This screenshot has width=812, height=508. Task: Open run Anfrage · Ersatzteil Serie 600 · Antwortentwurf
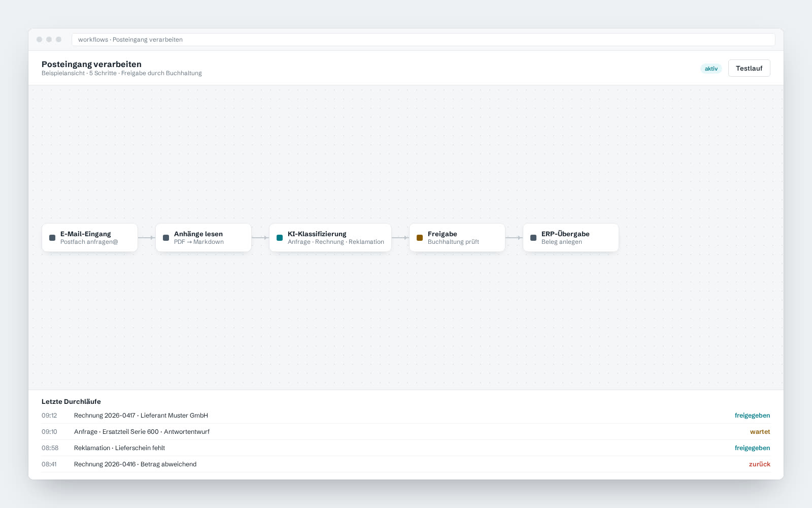tap(406, 432)
